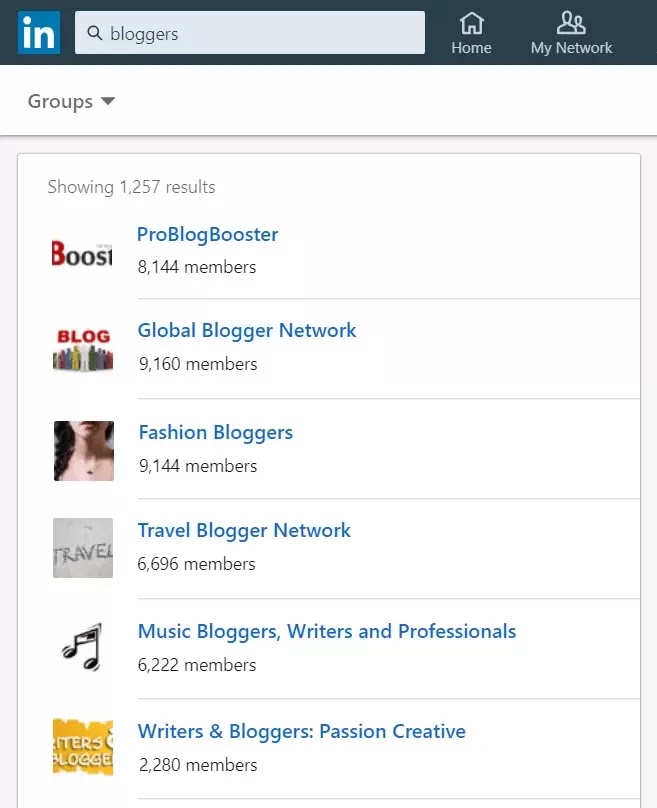Open the Travel Blogger Network link
The height and width of the screenshot is (808, 657).
point(244,531)
